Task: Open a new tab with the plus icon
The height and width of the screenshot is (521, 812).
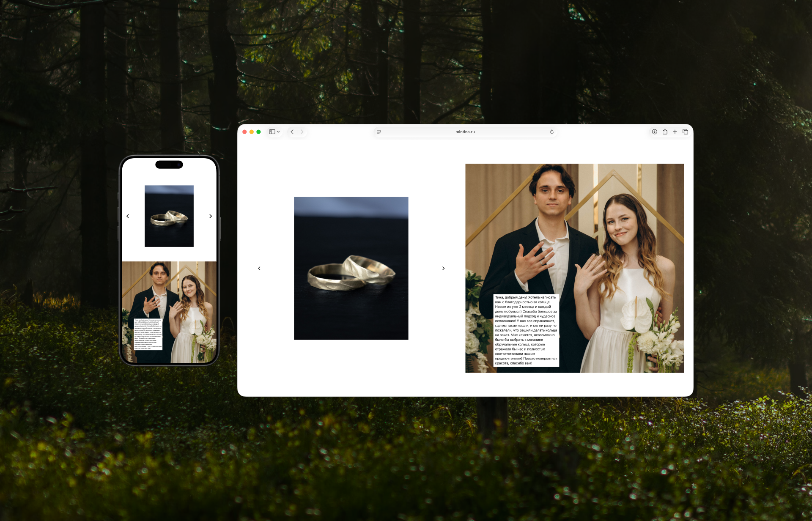Action: point(675,132)
